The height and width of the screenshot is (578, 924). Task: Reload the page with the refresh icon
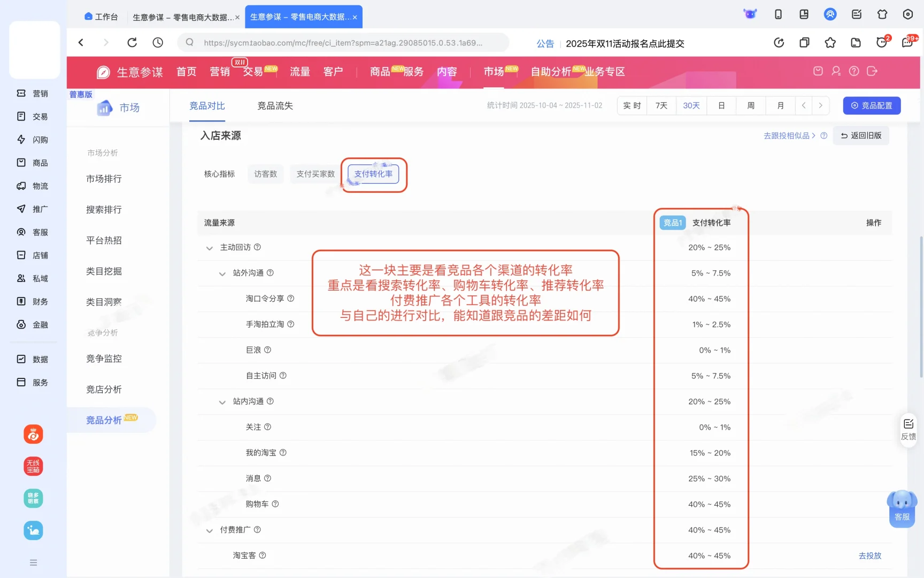(x=132, y=43)
